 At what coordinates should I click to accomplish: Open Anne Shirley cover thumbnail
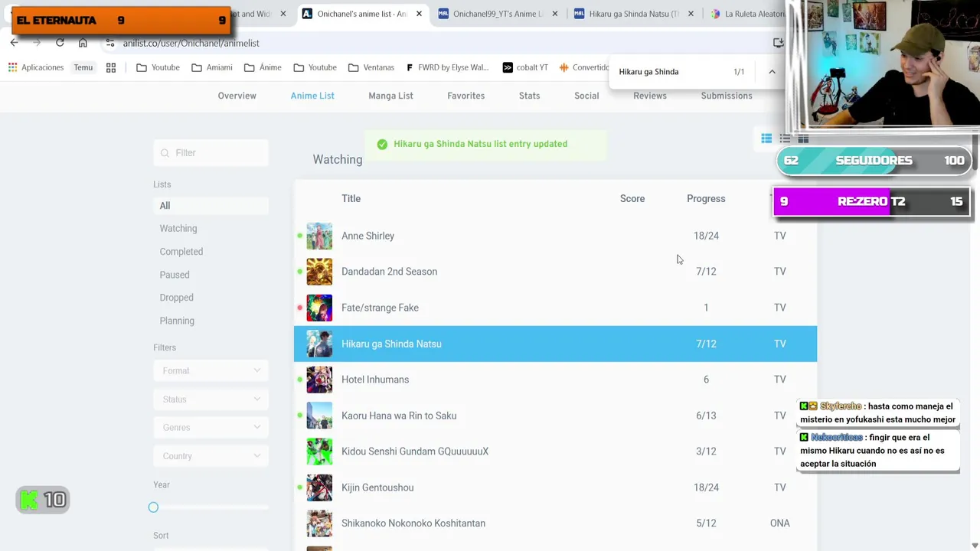click(x=319, y=236)
